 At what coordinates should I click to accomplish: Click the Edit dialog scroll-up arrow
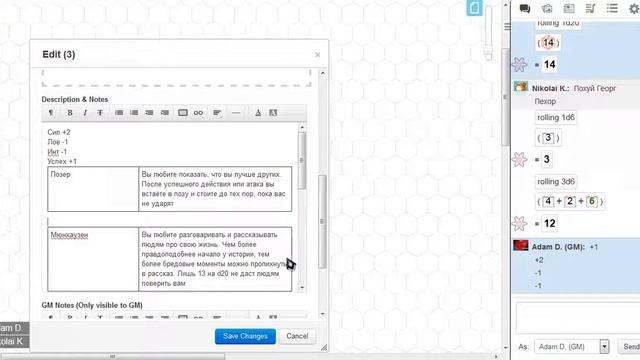(322, 73)
